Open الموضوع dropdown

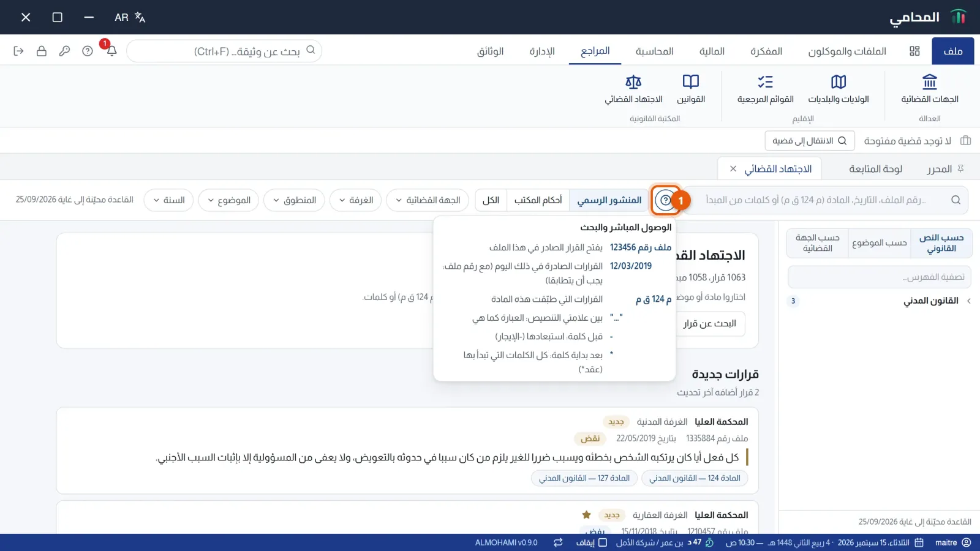tap(228, 200)
